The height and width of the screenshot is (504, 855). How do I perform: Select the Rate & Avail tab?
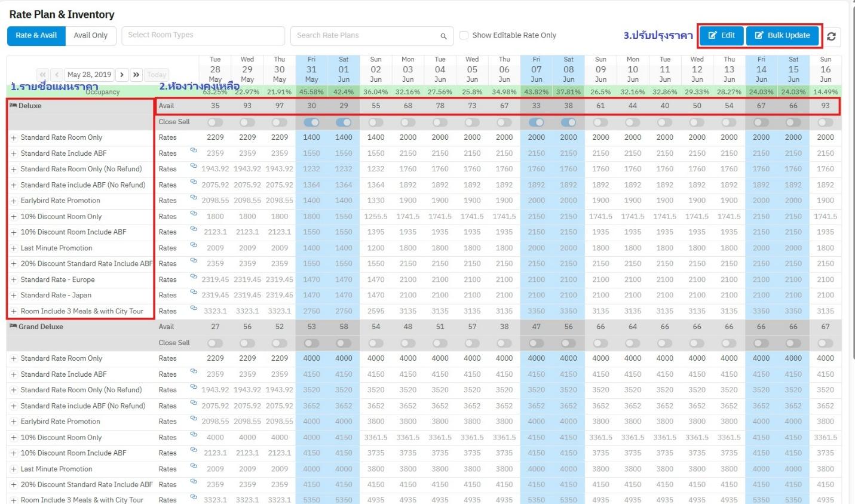click(x=36, y=35)
